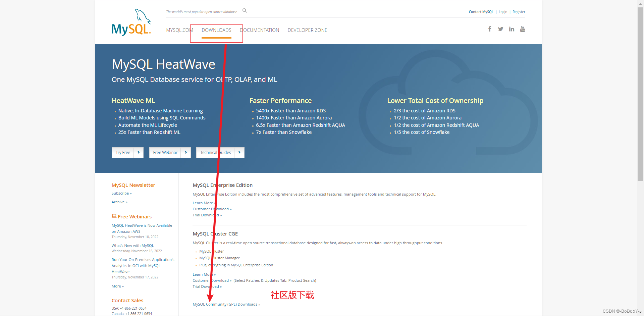Click the scroll-up arrow on the scrollbar
The image size is (644, 316).
640,4
